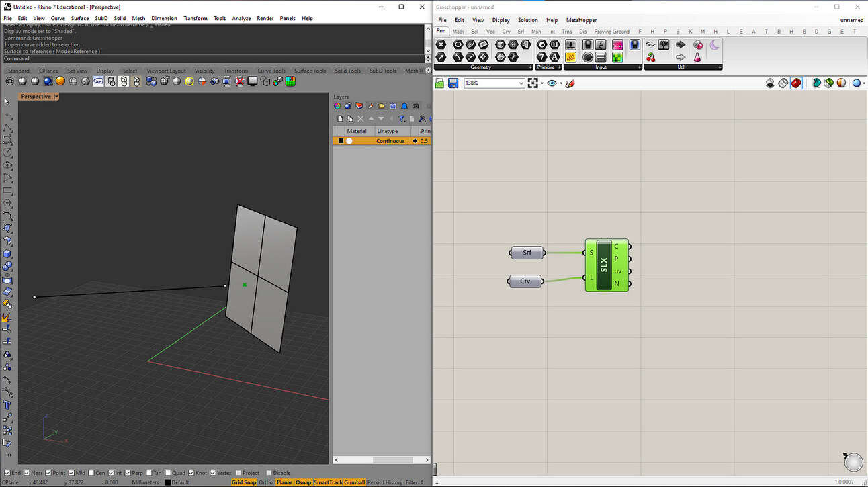The width and height of the screenshot is (868, 487).
Task: Click the SLX component icon on canvas
Action: (603, 265)
